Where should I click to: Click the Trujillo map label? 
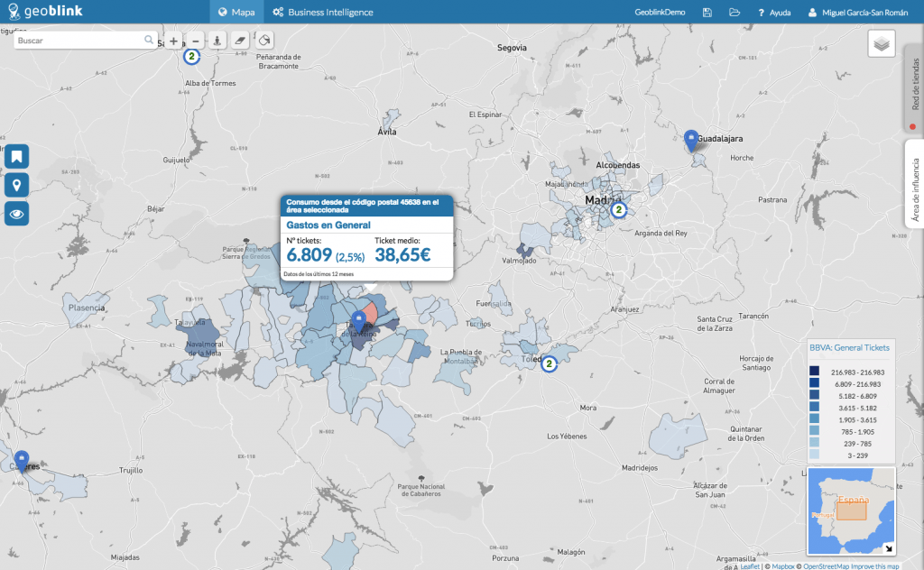(x=131, y=470)
